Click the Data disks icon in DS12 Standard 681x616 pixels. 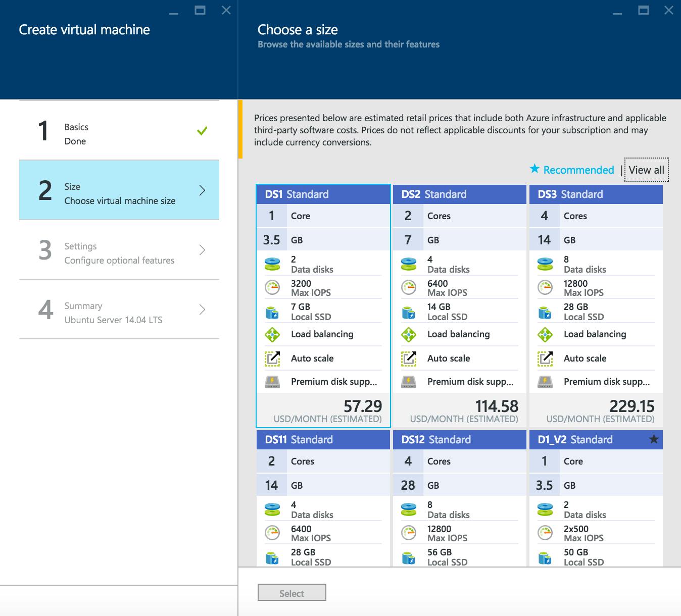(x=409, y=509)
